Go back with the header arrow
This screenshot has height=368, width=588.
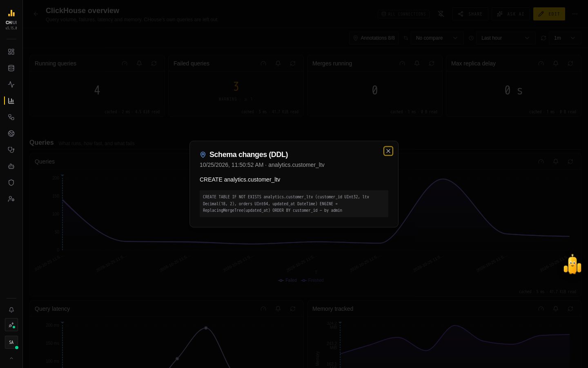[x=36, y=14]
